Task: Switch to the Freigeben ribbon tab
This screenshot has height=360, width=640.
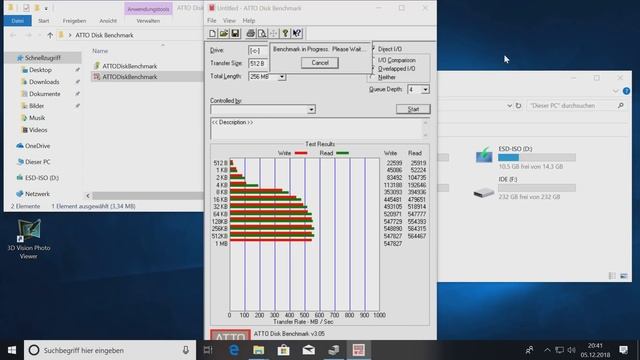Action: click(x=74, y=21)
